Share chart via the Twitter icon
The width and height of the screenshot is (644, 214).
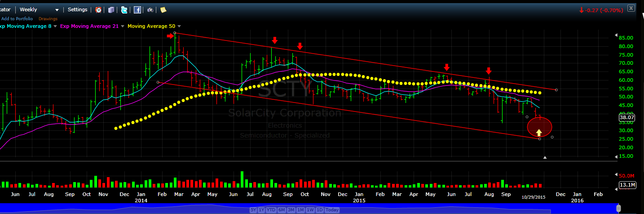(x=124, y=9)
